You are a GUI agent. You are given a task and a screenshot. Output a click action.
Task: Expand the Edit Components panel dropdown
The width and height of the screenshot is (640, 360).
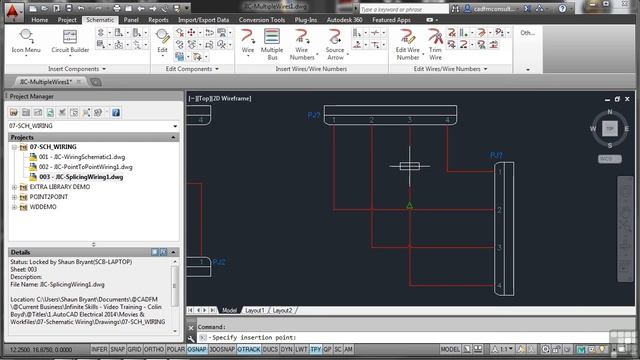click(x=217, y=69)
